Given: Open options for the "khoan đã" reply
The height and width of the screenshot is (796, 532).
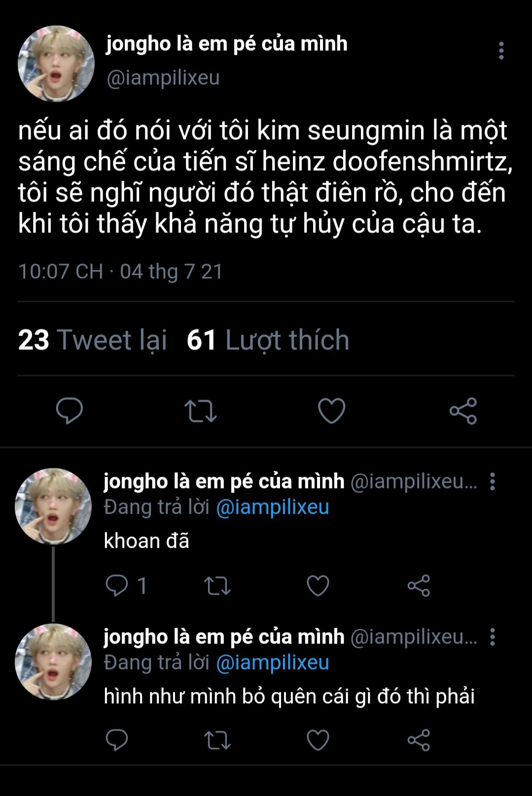Looking at the screenshot, I should (492, 481).
